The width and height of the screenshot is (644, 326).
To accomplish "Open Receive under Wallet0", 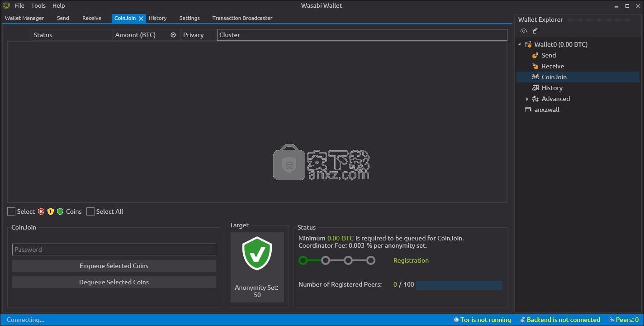I will [553, 66].
